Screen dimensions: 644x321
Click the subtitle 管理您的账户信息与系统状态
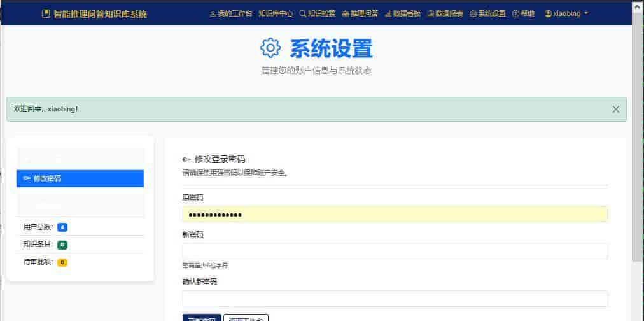316,71
